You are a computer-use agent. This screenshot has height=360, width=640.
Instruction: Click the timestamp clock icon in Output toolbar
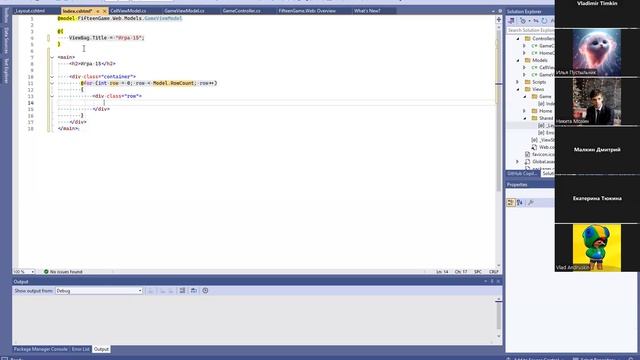pyautogui.click(x=205, y=291)
